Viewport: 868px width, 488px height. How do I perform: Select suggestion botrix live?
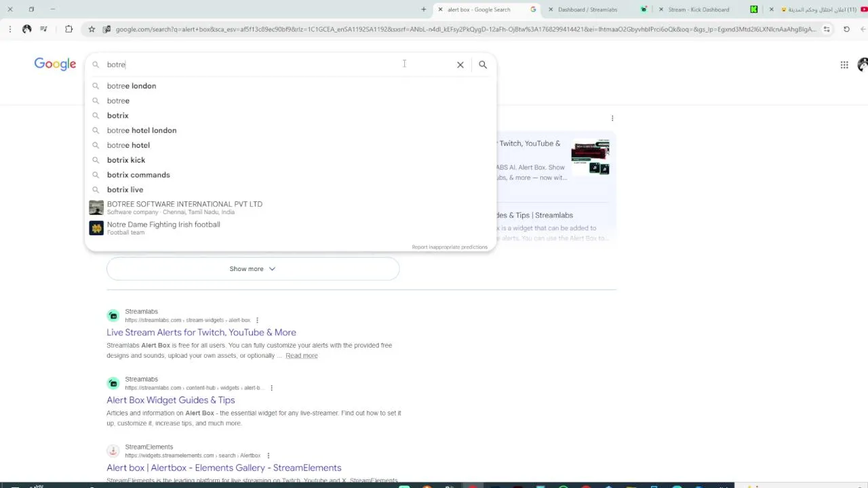(290, 190)
